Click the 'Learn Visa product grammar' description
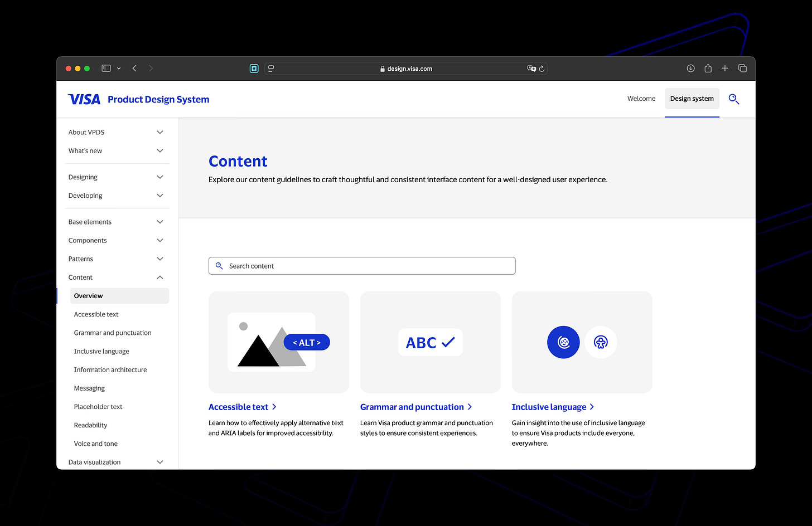The height and width of the screenshot is (526, 812). tap(427, 428)
